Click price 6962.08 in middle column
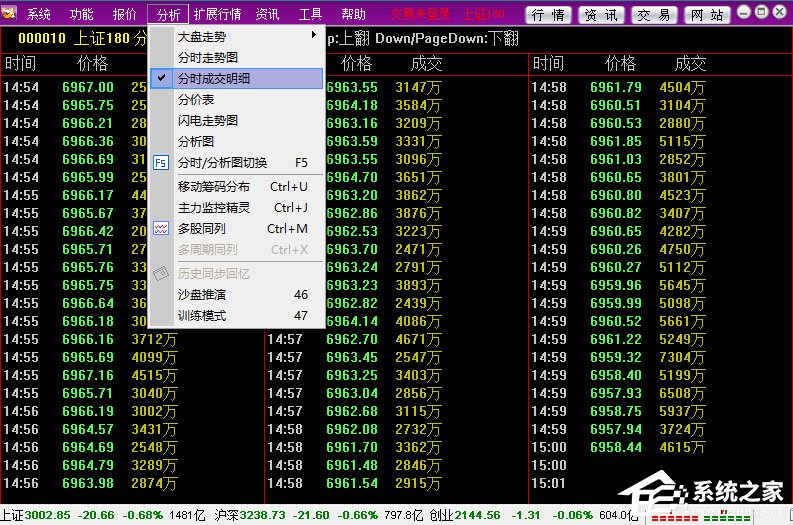The width and height of the screenshot is (793, 525). [352, 429]
